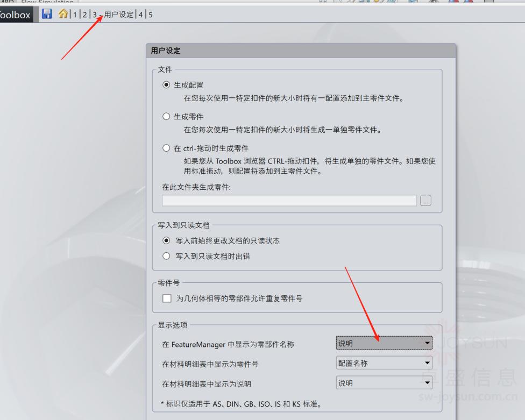Expand 材料明细表中显示为说明 dropdown
The width and height of the screenshot is (525, 420).
(384, 383)
